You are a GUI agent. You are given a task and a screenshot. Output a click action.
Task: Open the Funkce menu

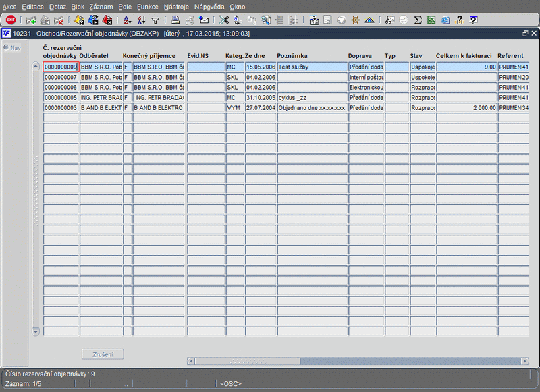[x=148, y=7]
